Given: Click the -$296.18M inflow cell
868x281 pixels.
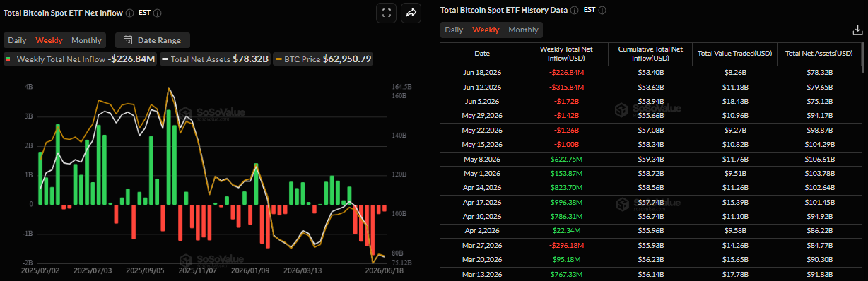Looking at the screenshot, I should click(x=565, y=246).
